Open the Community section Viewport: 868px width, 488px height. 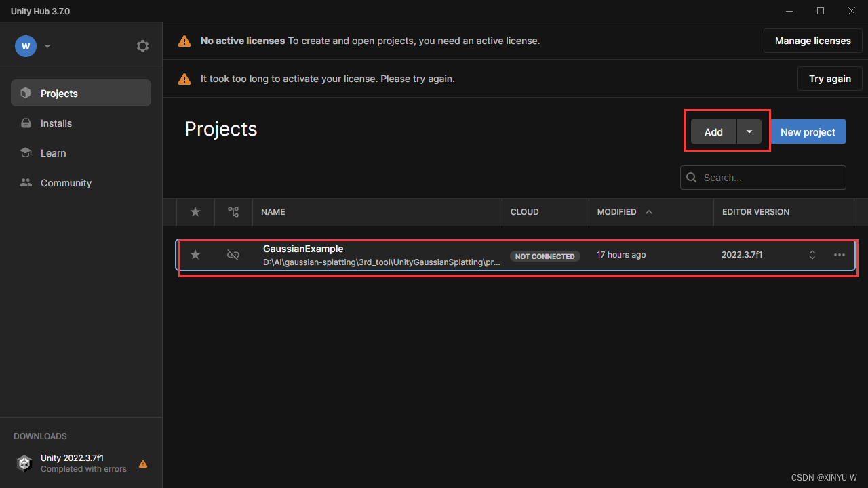coord(81,183)
